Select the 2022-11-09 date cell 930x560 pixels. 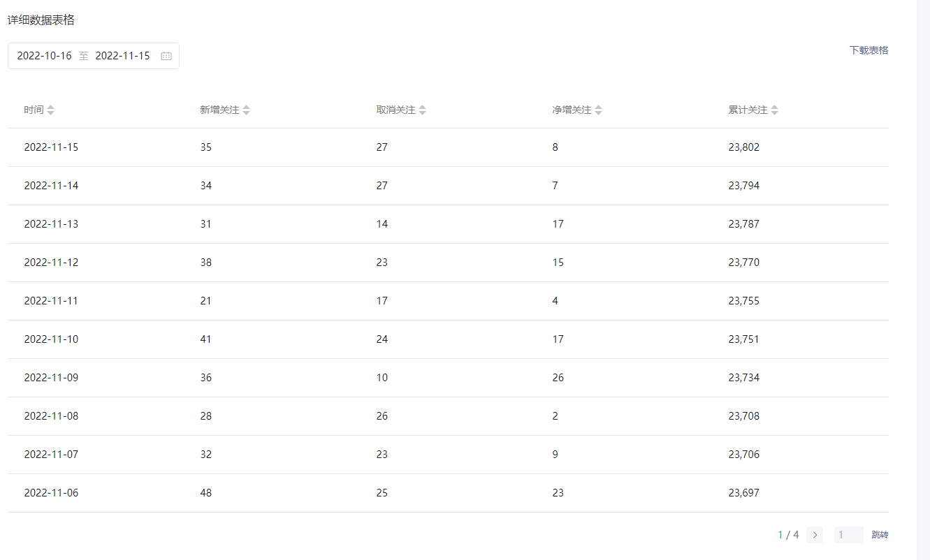(51, 378)
